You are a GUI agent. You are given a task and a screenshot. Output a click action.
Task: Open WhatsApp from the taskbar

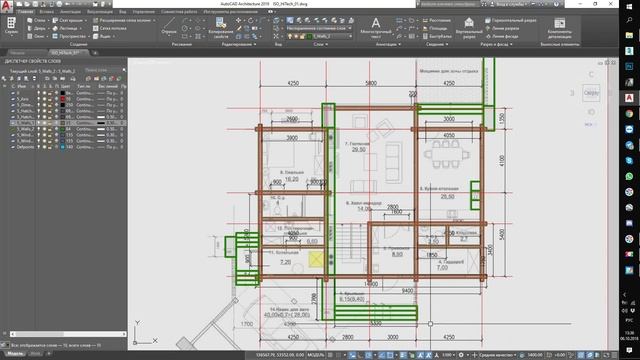(x=629, y=176)
